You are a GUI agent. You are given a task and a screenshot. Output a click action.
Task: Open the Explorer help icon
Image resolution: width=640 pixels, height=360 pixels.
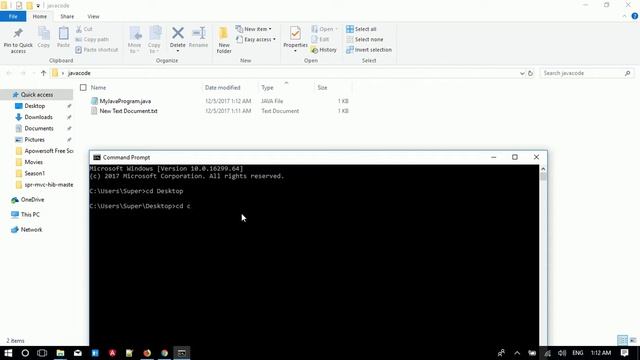pos(635,16)
